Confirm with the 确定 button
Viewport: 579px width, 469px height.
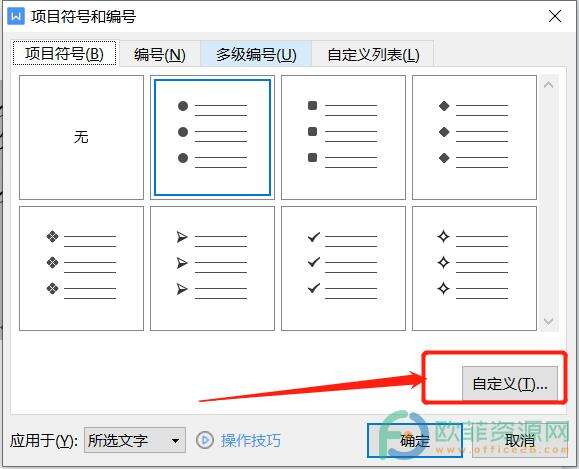click(x=415, y=441)
